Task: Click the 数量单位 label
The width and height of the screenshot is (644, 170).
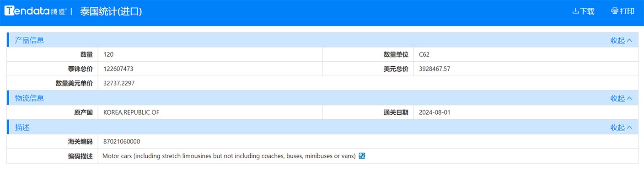Action: click(396, 54)
